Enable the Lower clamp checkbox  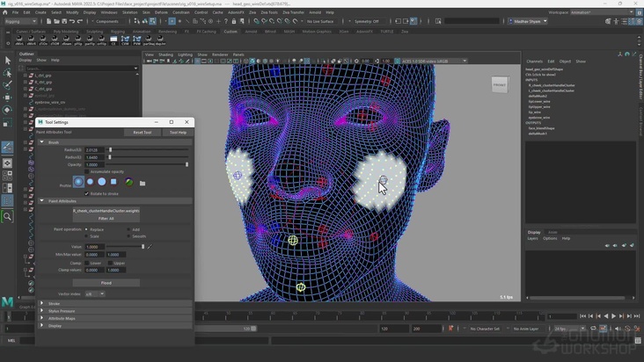[87, 264]
